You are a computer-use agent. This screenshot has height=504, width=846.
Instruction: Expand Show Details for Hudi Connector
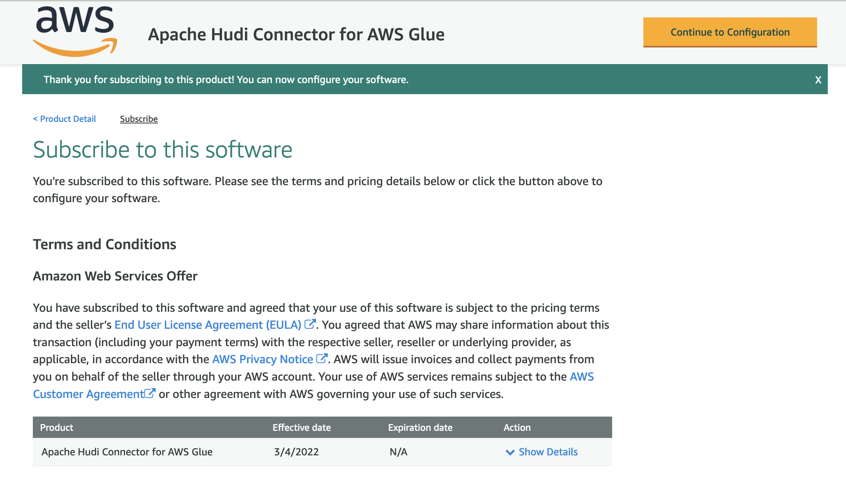548,452
